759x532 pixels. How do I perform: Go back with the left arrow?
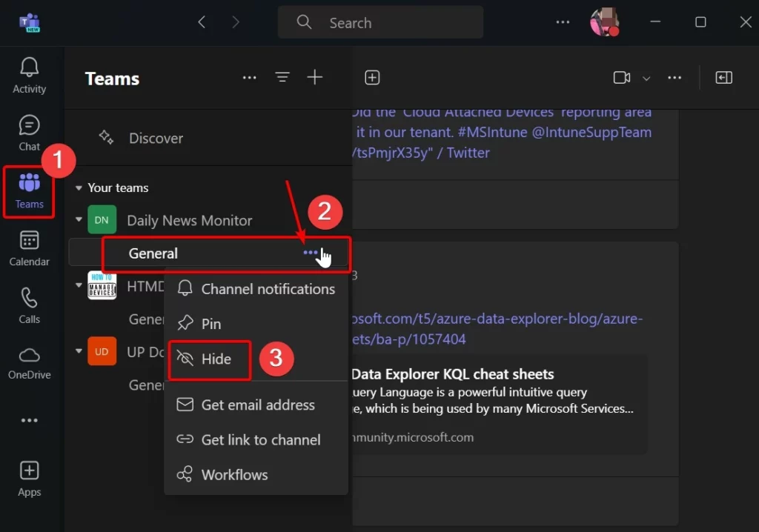(x=202, y=22)
